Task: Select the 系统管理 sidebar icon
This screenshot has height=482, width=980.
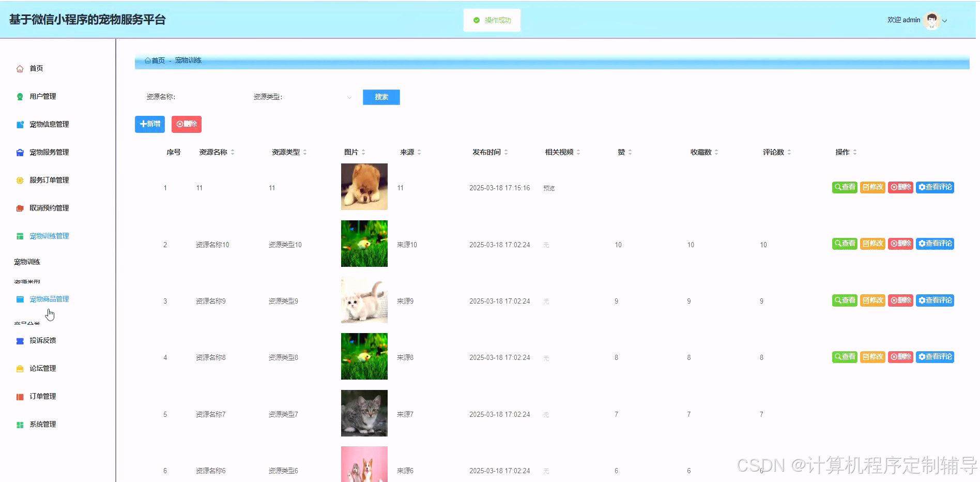Action: point(19,424)
